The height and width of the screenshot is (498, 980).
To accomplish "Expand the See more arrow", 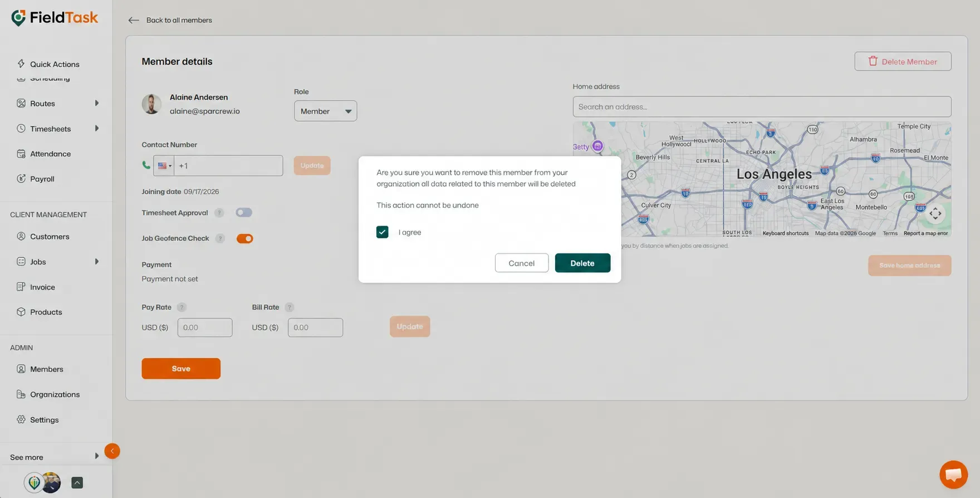I will click(x=97, y=456).
